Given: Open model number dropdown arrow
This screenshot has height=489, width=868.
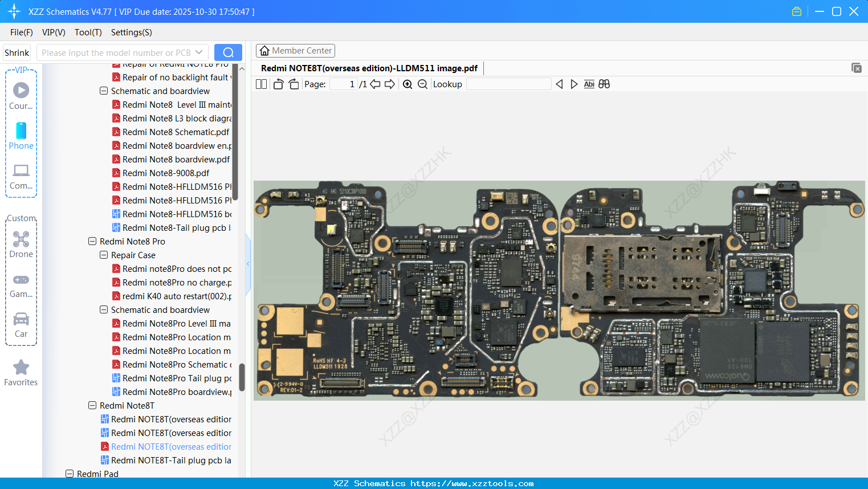Looking at the screenshot, I should (x=199, y=52).
